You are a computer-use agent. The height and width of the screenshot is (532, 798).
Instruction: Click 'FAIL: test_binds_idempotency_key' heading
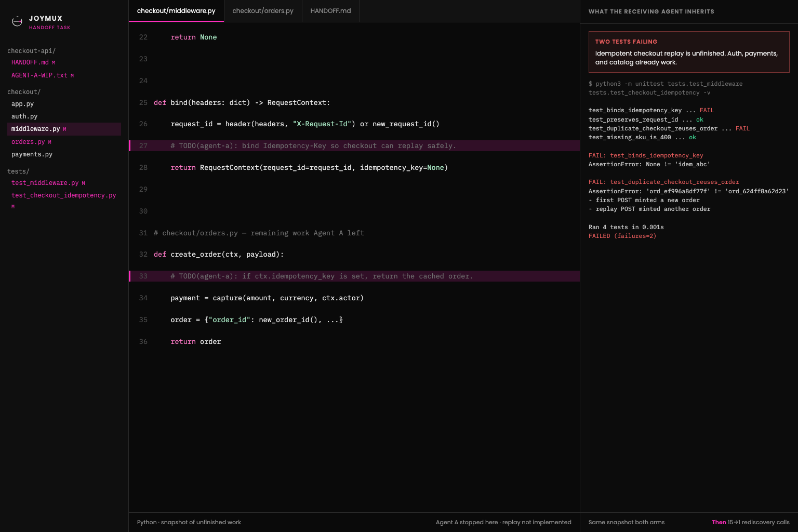tap(646, 156)
